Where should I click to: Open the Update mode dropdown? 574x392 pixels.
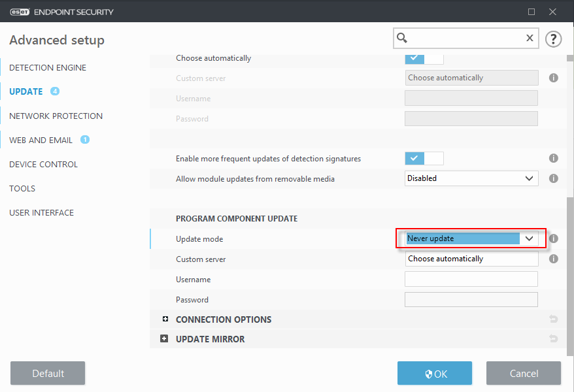pyautogui.click(x=471, y=239)
